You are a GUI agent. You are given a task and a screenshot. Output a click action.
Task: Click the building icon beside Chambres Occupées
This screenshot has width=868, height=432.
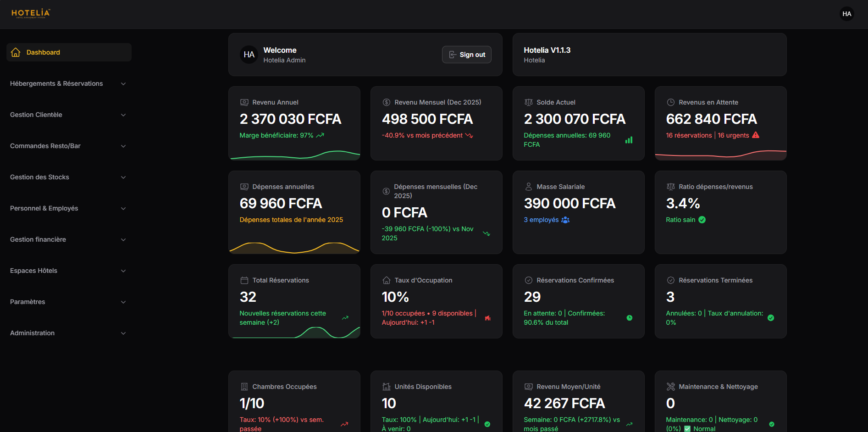pyautogui.click(x=244, y=387)
